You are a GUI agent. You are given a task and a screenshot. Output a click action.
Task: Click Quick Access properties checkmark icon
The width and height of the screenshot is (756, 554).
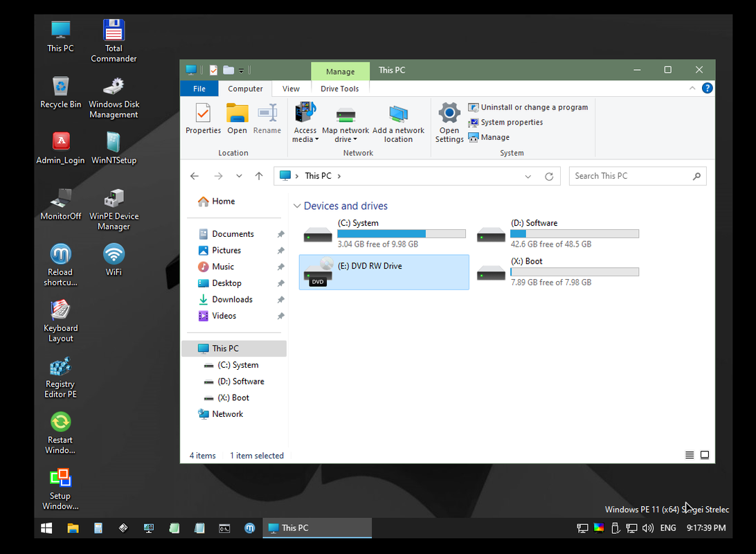click(214, 71)
